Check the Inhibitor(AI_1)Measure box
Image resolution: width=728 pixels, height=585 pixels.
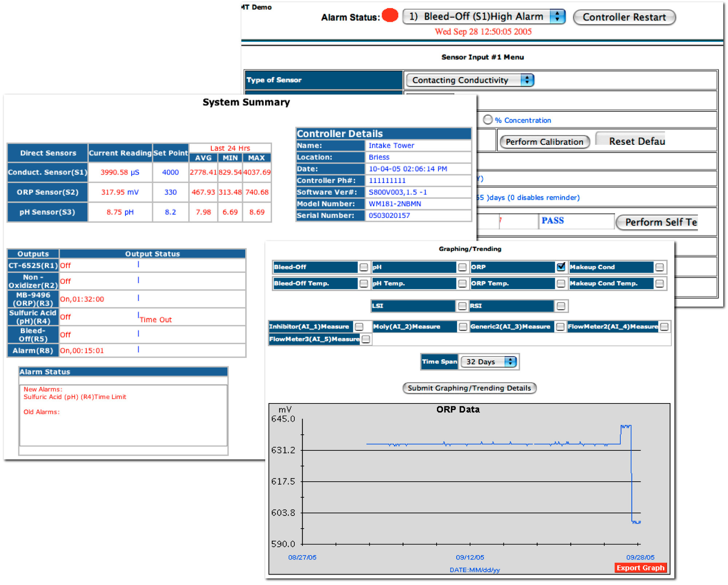tap(359, 327)
